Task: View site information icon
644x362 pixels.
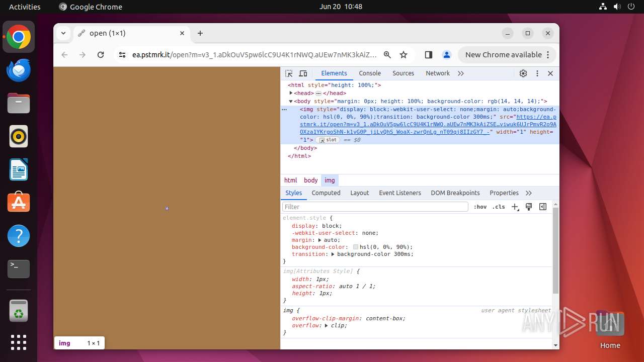Action: pyautogui.click(x=122, y=55)
